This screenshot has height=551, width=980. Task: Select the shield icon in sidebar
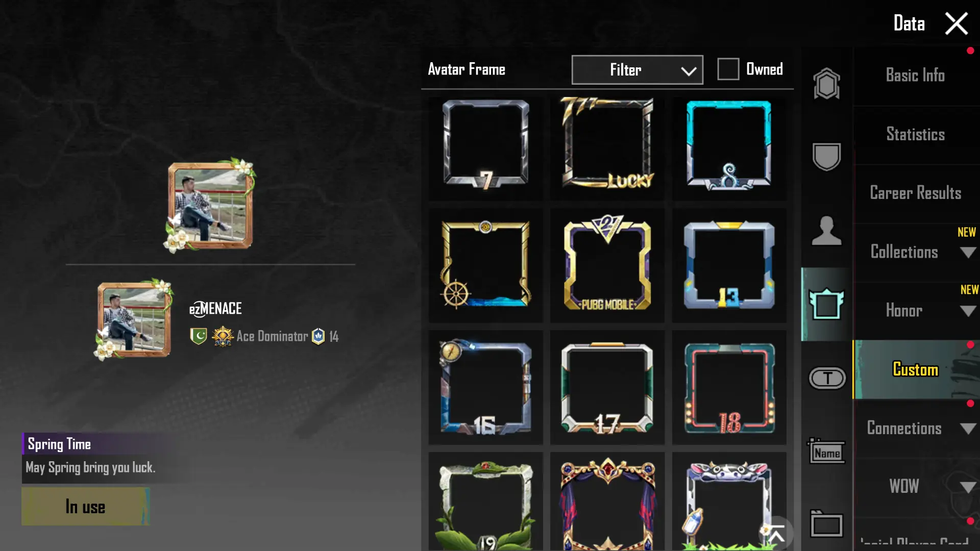[826, 157]
